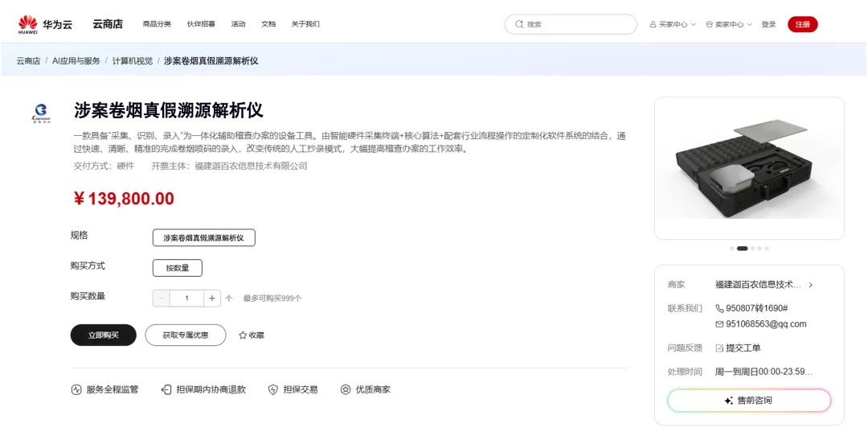Click the search magnifier icon

(519, 24)
